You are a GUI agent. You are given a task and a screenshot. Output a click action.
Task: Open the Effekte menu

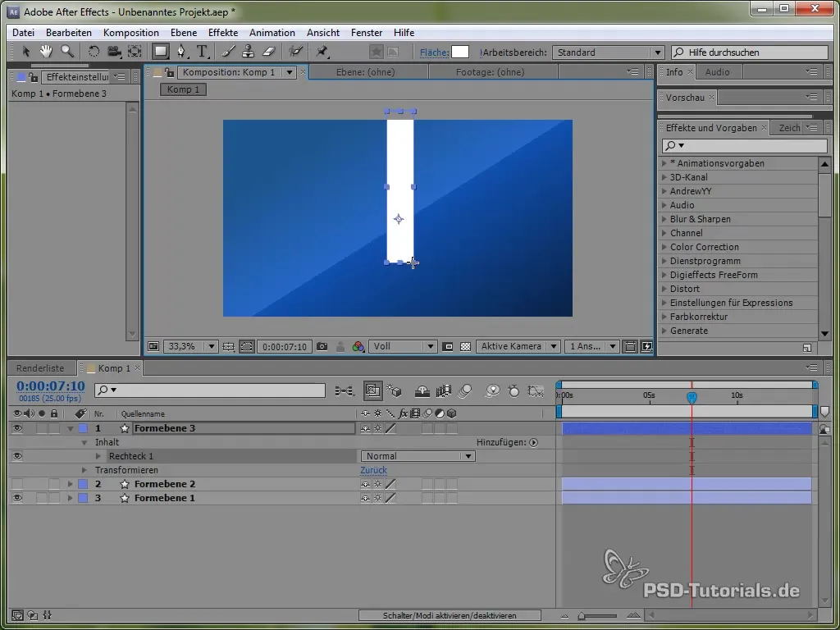(x=223, y=33)
